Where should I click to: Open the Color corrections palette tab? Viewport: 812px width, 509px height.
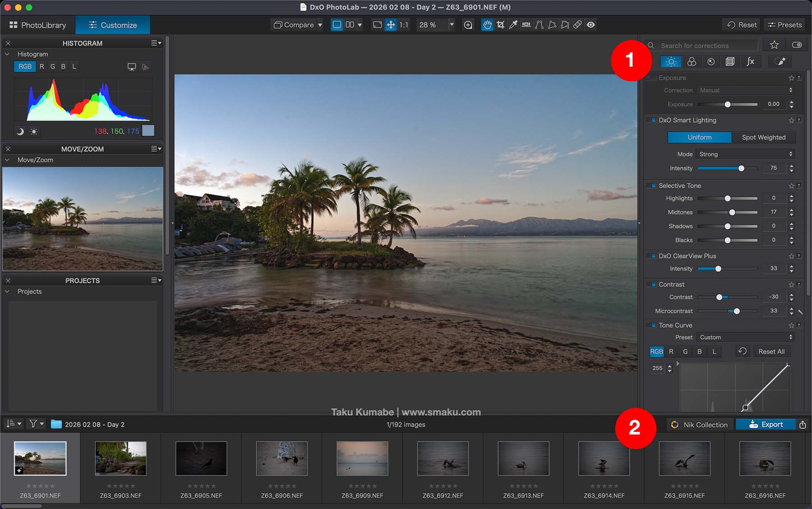pyautogui.click(x=691, y=62)
